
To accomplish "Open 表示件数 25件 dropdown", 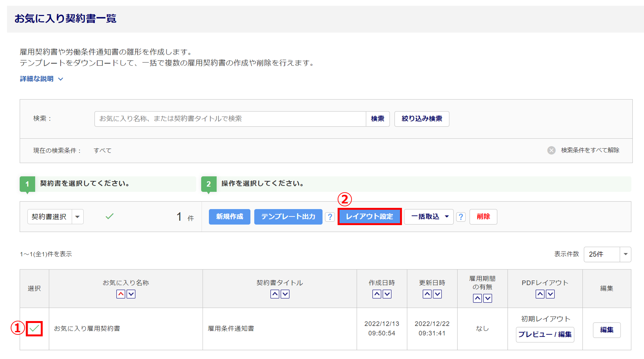I will [607, 254].
